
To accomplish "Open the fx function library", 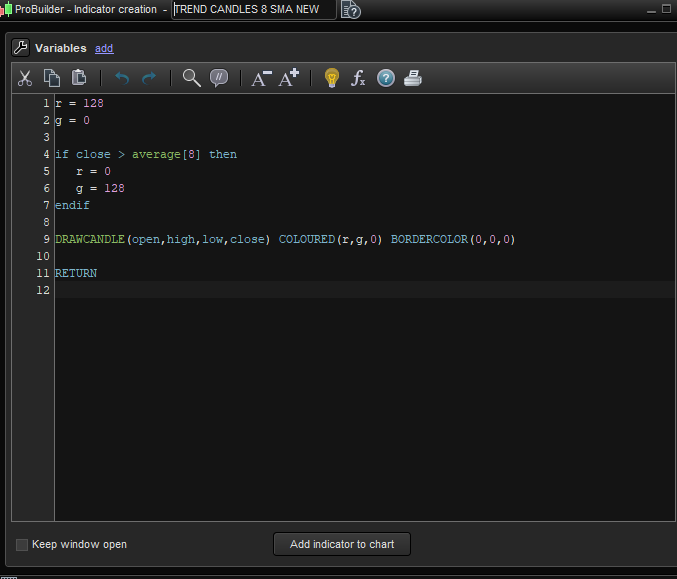I will pos(358,78).
